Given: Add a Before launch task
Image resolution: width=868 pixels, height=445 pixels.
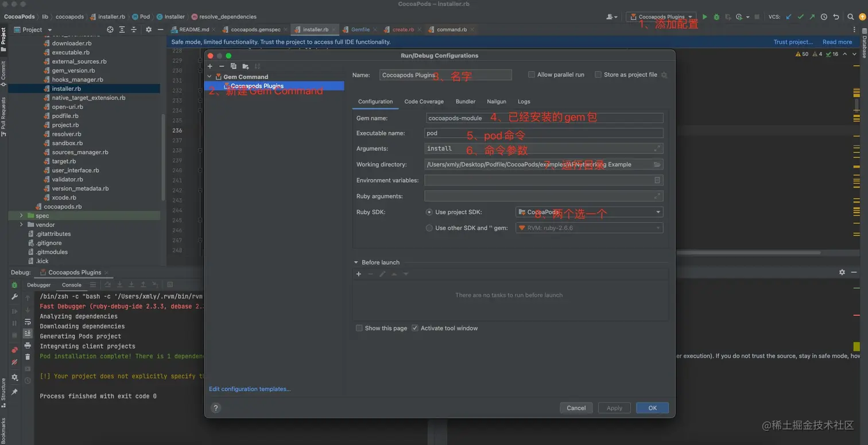Looking at the screenshot, I should [x=359, y=274].
